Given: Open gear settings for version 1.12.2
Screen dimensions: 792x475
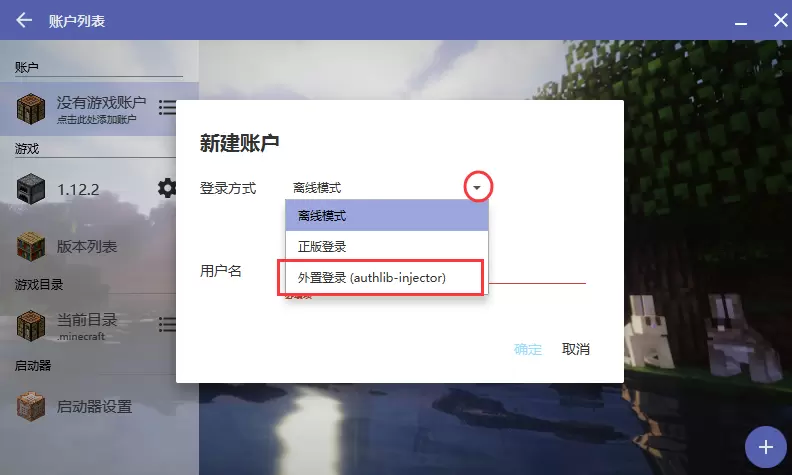Looking at the screenshot, I should 167,188.
